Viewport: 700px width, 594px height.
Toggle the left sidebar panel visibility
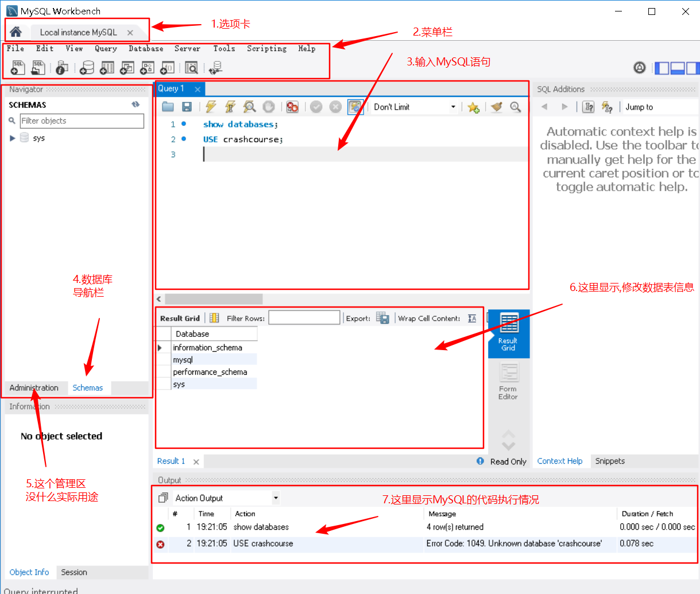(662, 68)
